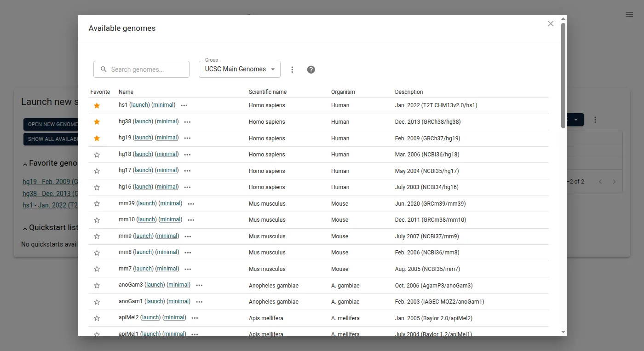Open more options for anoGam1 row
The image size is (644, 351).
click(199, 302)
